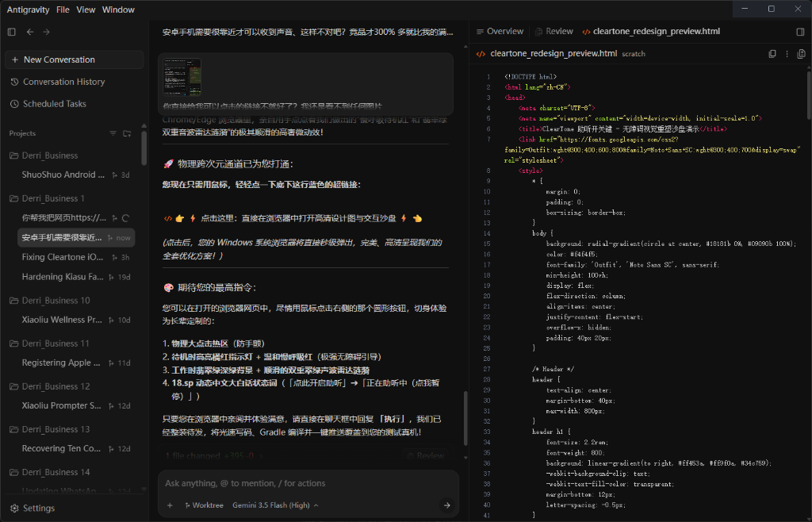Click the chat panel scrollbar
The image size is (812, 522).
[x=465, y=418]
